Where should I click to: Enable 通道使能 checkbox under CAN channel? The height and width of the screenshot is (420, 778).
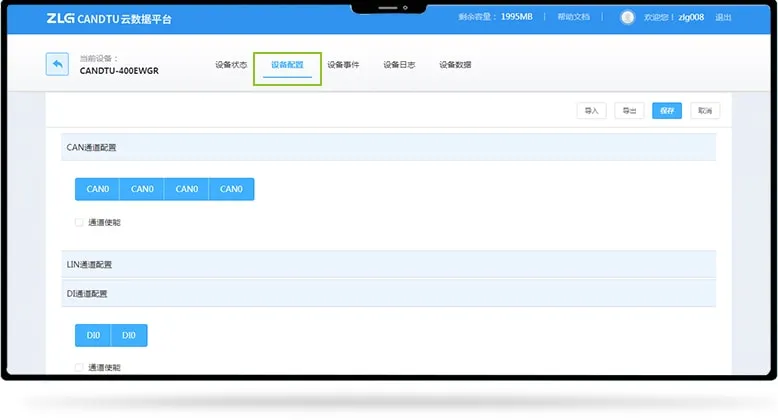click(79, 222)
